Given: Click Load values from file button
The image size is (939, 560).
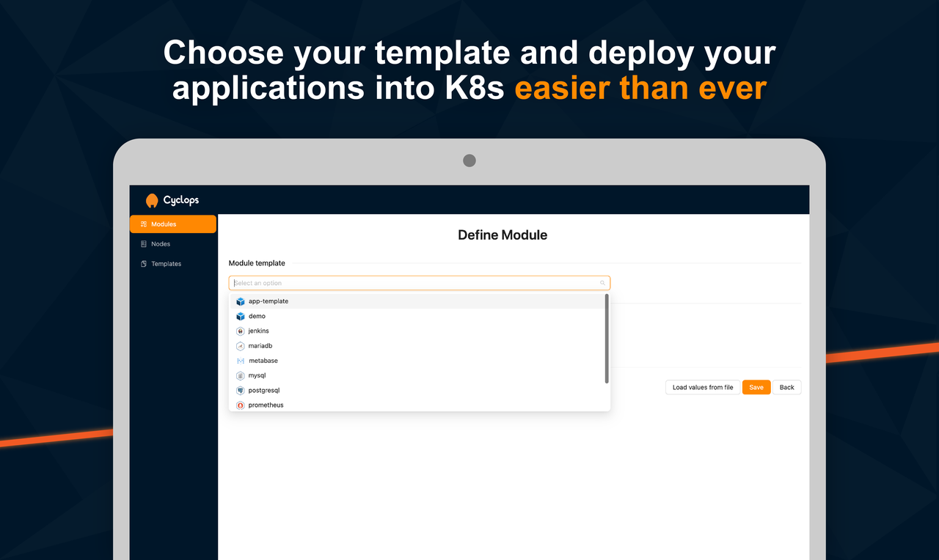Looking at the screenshot, I should coord(703,387).
